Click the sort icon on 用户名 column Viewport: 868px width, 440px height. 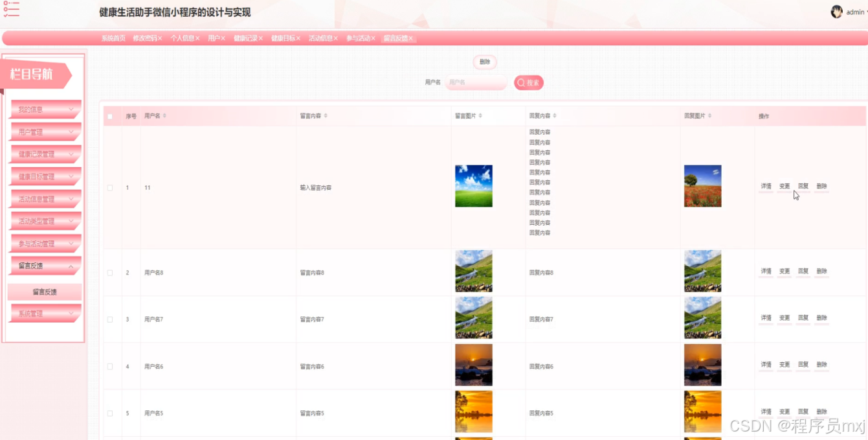point(164,115)
